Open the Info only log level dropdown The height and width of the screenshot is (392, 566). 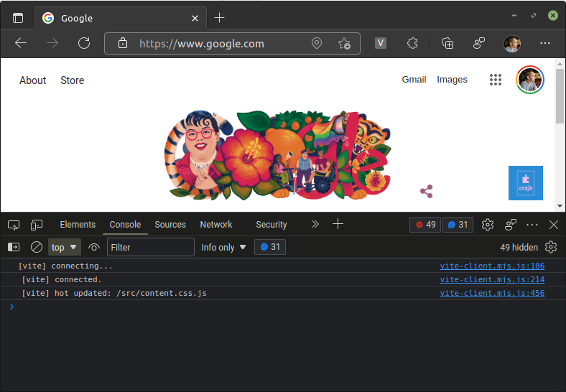(x=224, y=247)
